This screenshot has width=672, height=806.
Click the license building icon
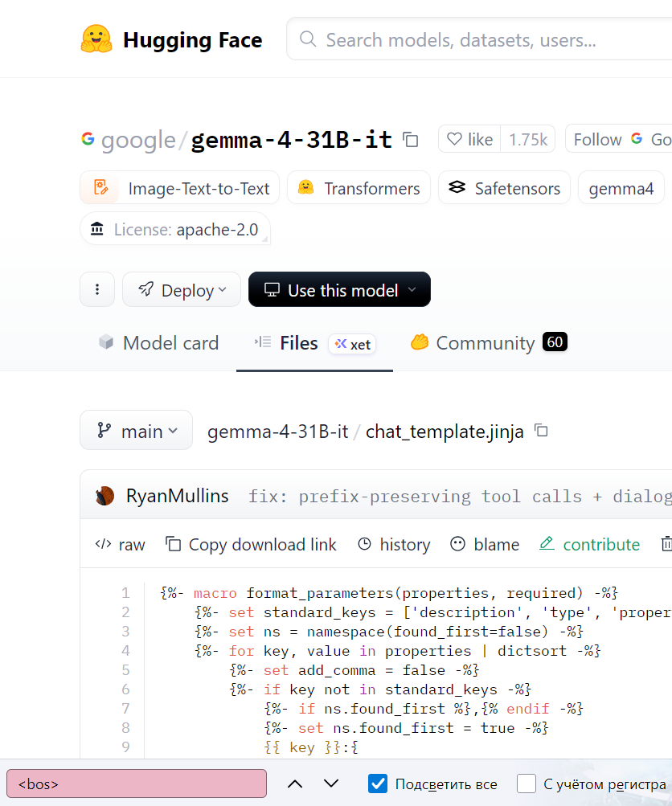(97, 228)
